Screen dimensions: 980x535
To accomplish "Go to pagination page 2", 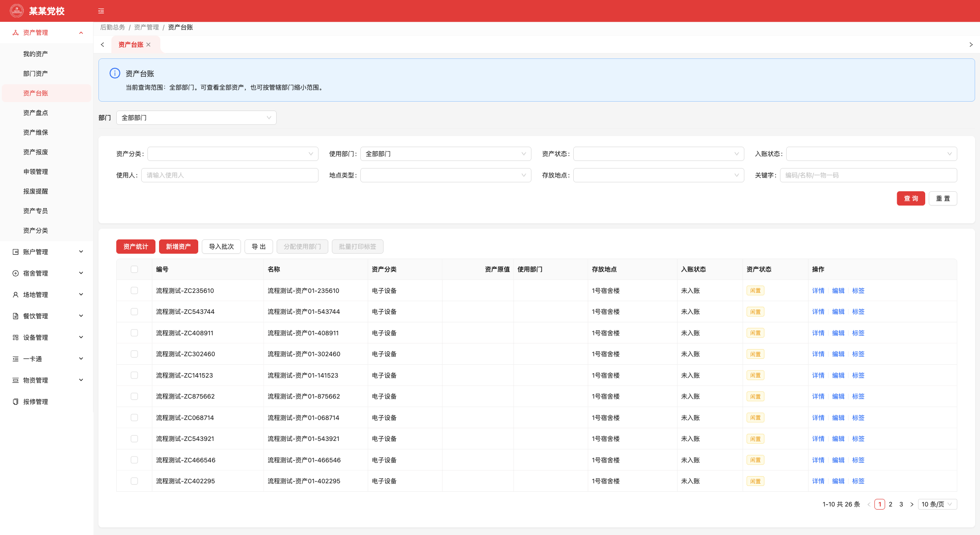I will [x=890, y=504].
